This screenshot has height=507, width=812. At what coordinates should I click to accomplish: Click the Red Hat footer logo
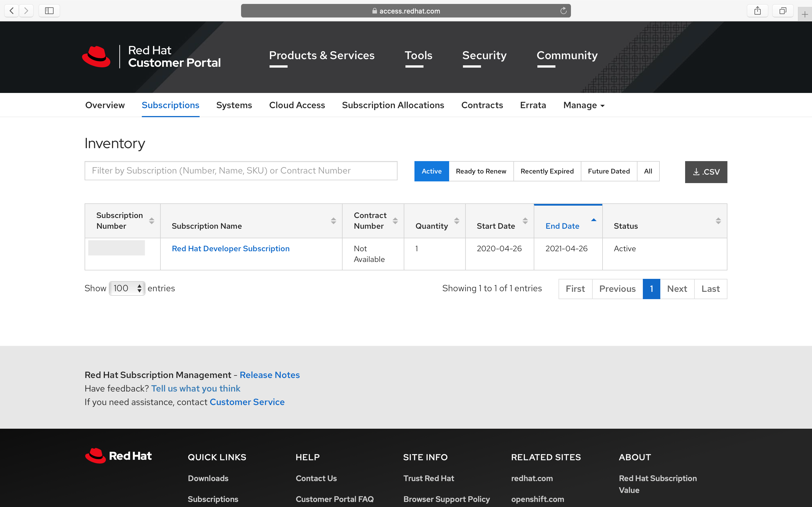[x=118, y=456]
